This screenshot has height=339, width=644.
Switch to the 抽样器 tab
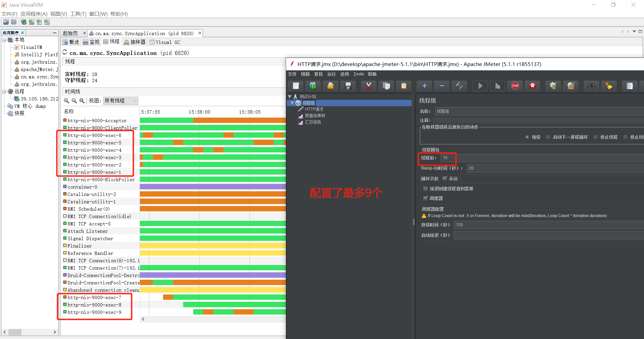click(x=135, y=42)
